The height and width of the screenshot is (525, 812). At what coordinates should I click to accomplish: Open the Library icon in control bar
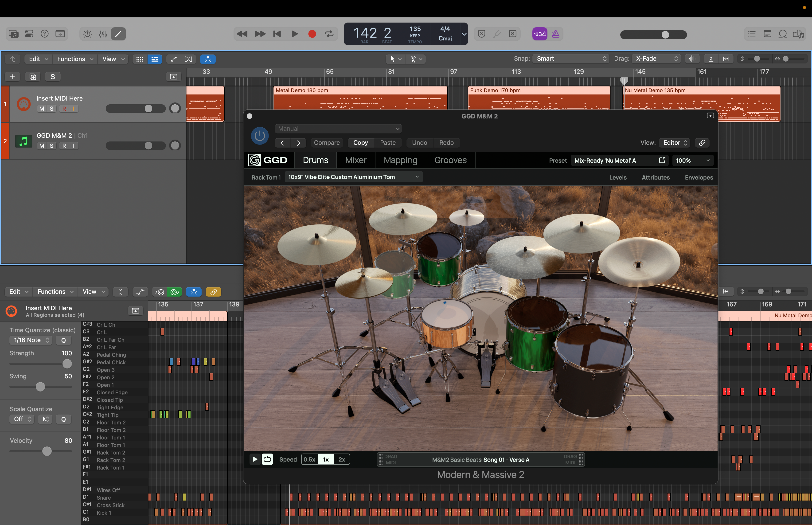[x=14, y=34]
